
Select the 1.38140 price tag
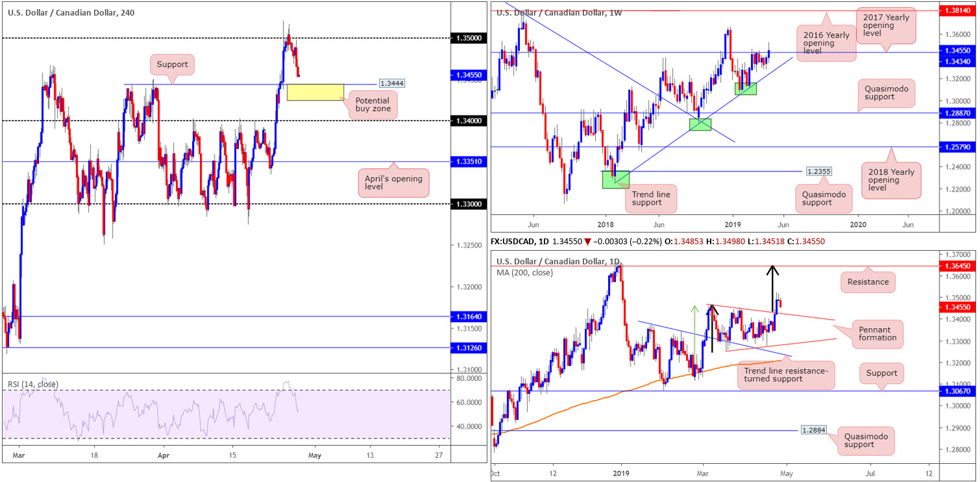tap(956, 11)
